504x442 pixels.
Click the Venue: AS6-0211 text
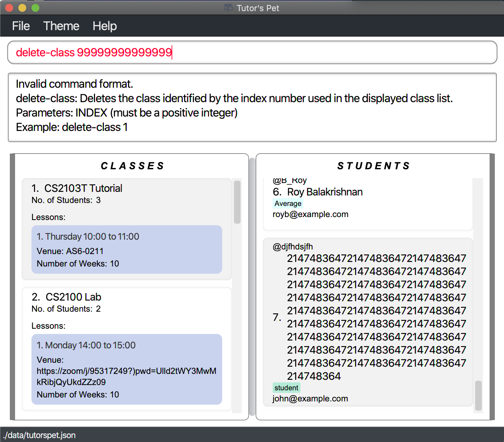70,251
